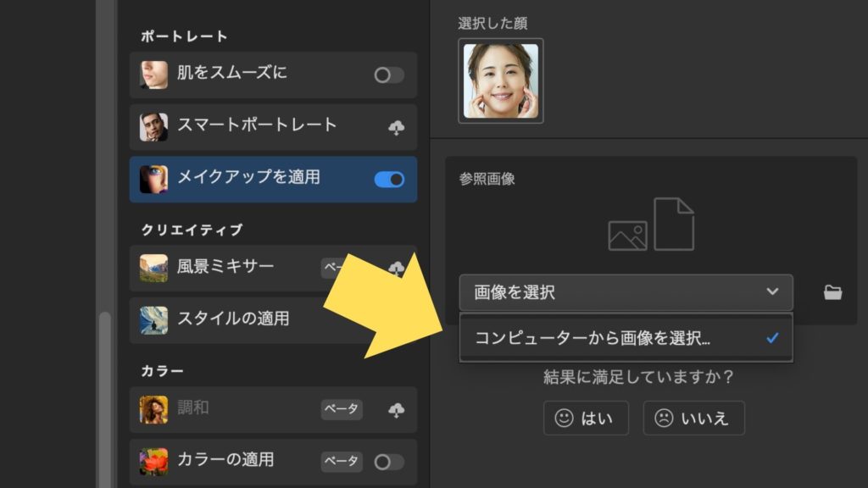Image resolution: width=868 pixels, height=488 pixels.
Task: Turn off the メイクアップを適用 toggle
Action: 389,180
